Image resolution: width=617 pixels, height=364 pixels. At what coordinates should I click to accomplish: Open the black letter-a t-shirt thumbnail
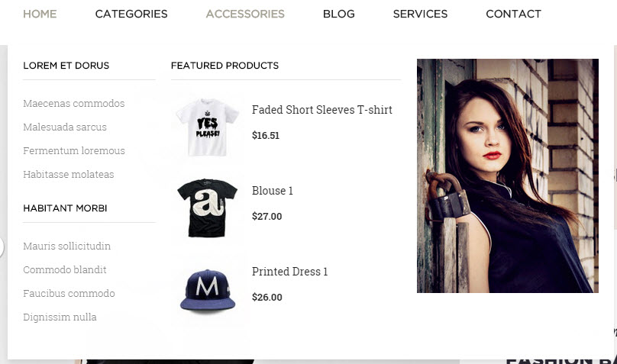208,208
